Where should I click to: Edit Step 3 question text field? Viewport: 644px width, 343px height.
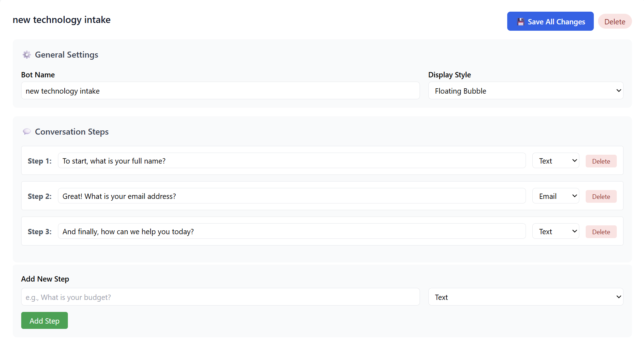[291, 231]
